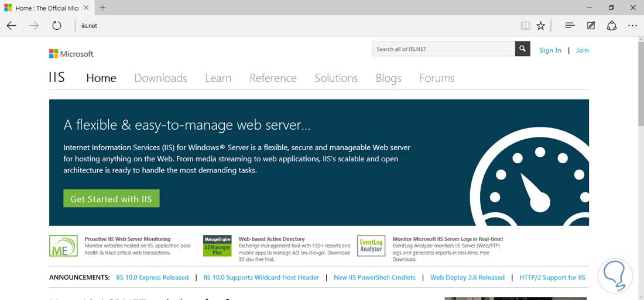Make a Web Note pen icon

(591, 26)
